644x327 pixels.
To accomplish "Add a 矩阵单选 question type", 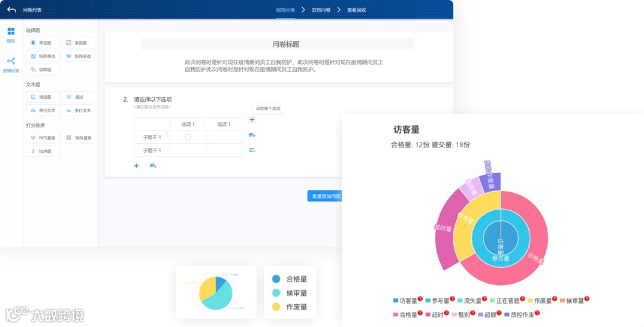I will 43,56.
